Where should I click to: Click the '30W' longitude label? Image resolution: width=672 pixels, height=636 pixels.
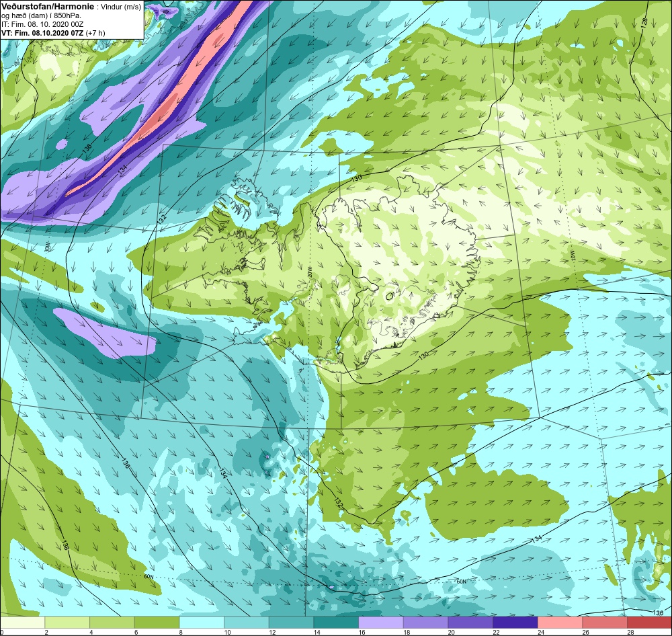(48, 248)
